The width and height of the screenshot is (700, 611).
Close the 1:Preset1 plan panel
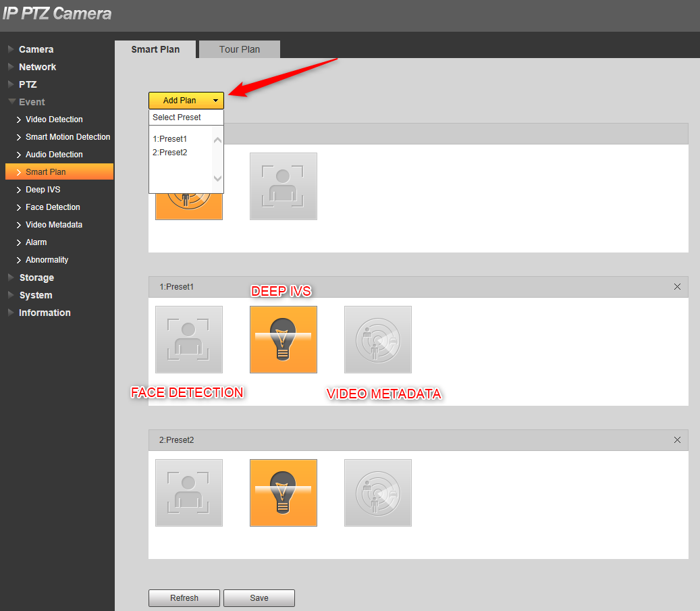pyautogui.click(x=677, y=287)
